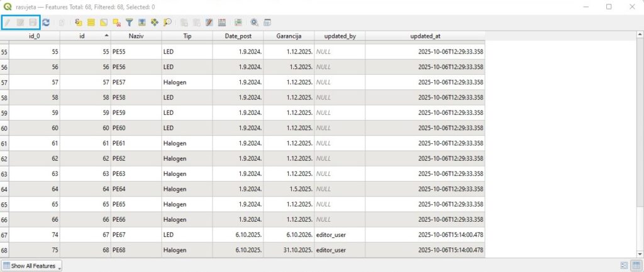Sort by the Naziv column header
Viewport: 644px width, 272px height.
click(x=136, y=36)
